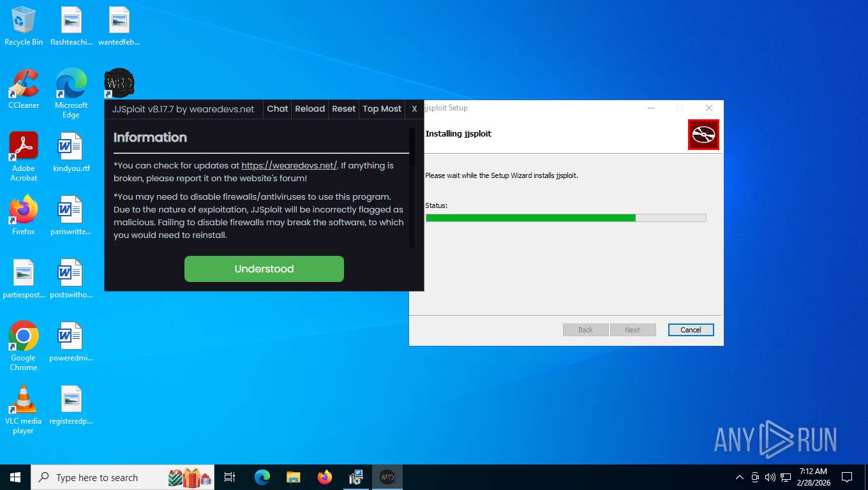Image resolution: width=868 pixels, height=490 pixels.
Task: Close JJSploit with the X button
Action: 414,109
